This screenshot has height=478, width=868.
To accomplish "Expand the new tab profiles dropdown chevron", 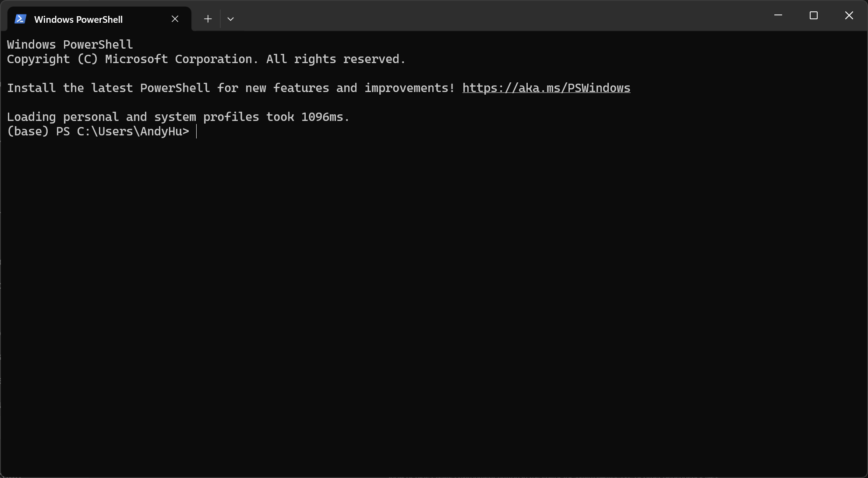I will 230,19.
